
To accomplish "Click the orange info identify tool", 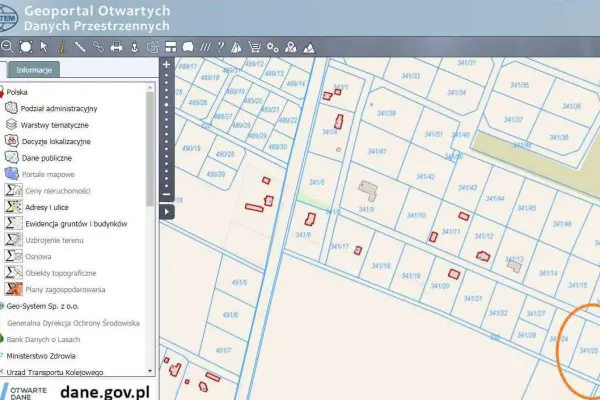I will (x=62, y=47).
